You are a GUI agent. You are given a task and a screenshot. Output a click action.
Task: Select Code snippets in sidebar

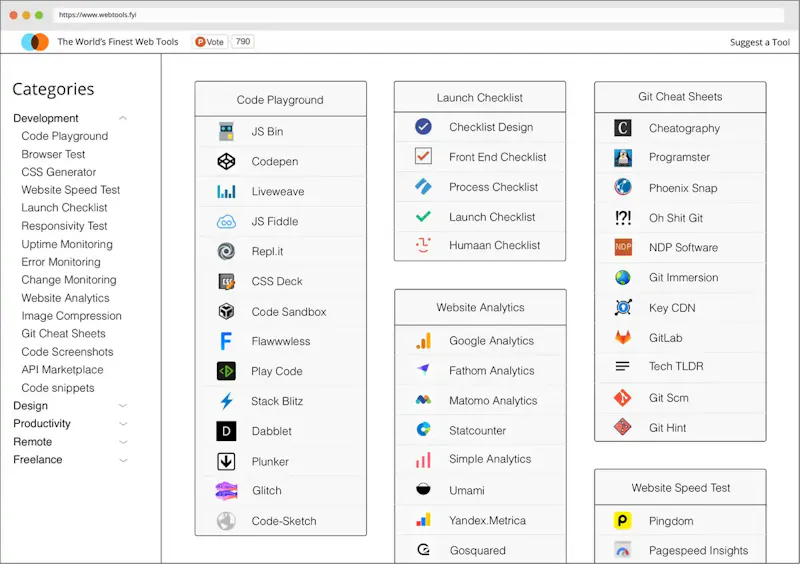(58, 388)
